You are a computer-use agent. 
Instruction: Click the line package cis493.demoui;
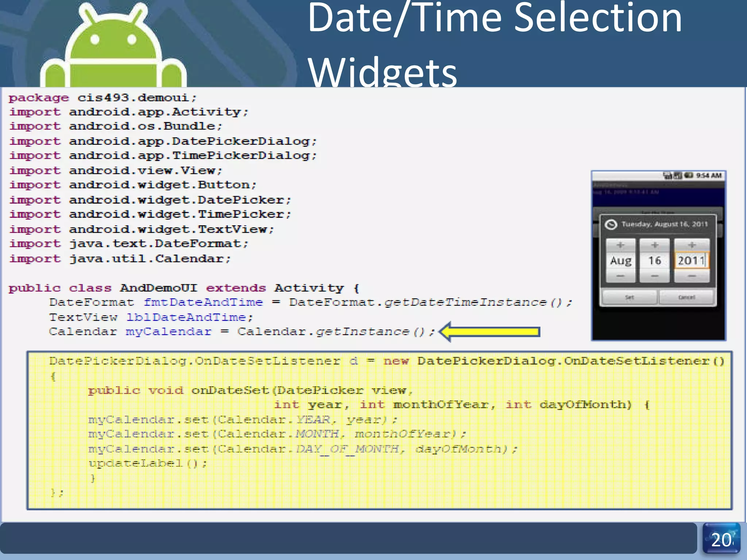pyautogui.click(x=102, y=98)
